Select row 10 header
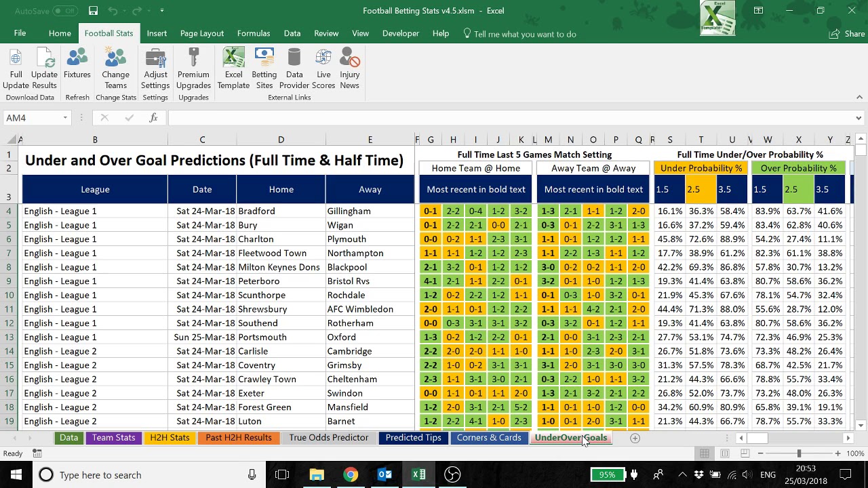The width and height of the screenshot is (868, 488). [9, 295]
